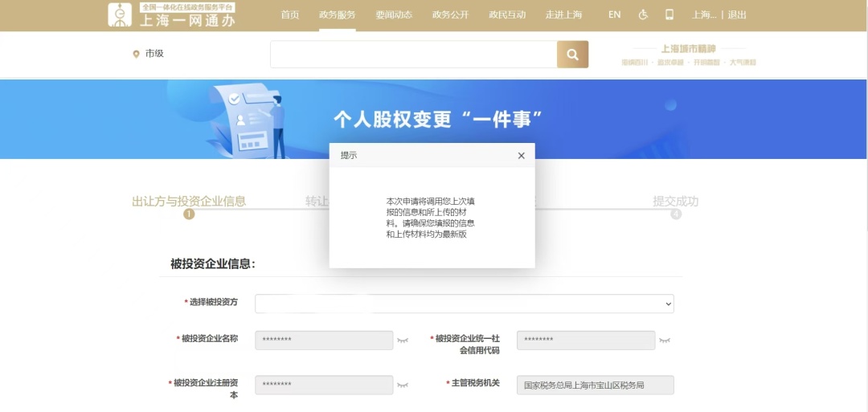Open the 选择被投资方 dropdown
The image size is (868, 412).
click(x=465, y=304)
